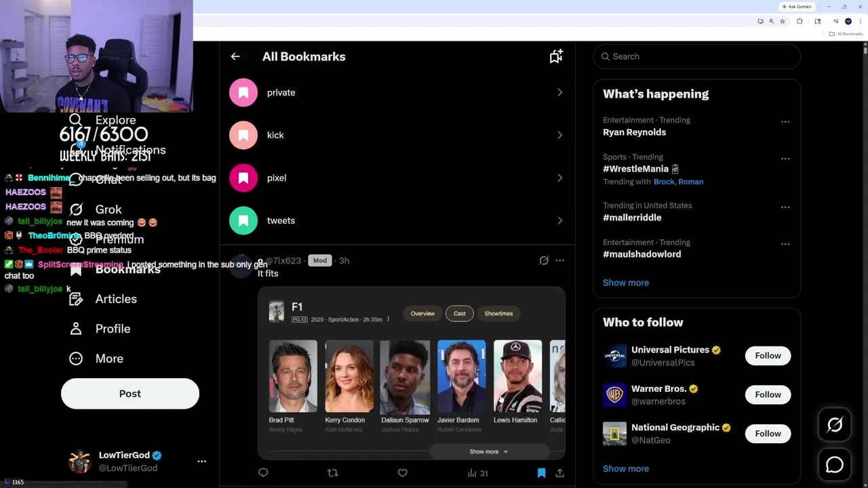This screenshot has width=868, height=488.
Task: Open the Roman trending link
Action: [691, 182]
